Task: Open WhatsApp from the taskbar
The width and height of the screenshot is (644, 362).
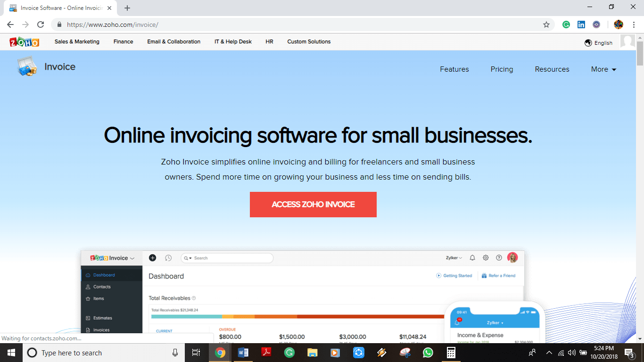Action: pos(428,353)
